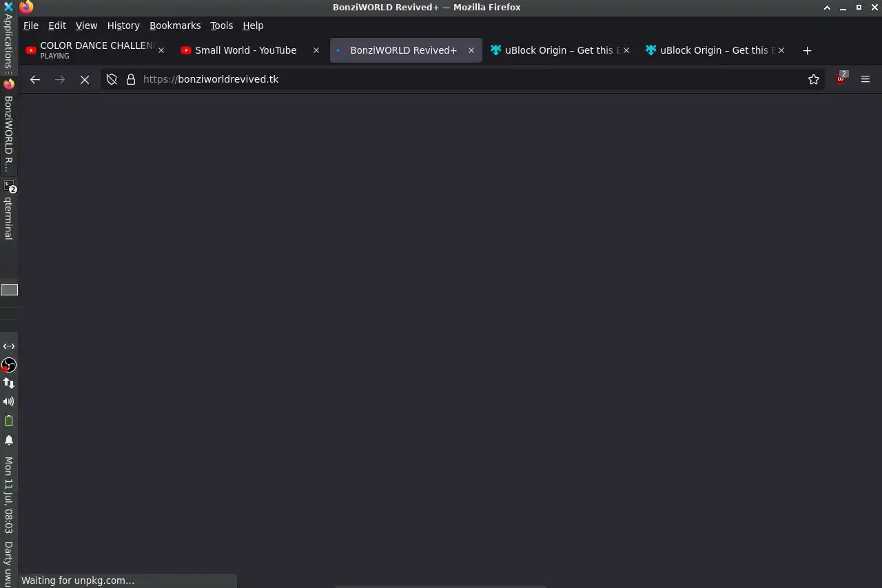Screen dimensions: 882x588
Task: Open the Help menu
Action: pos(253,25)
